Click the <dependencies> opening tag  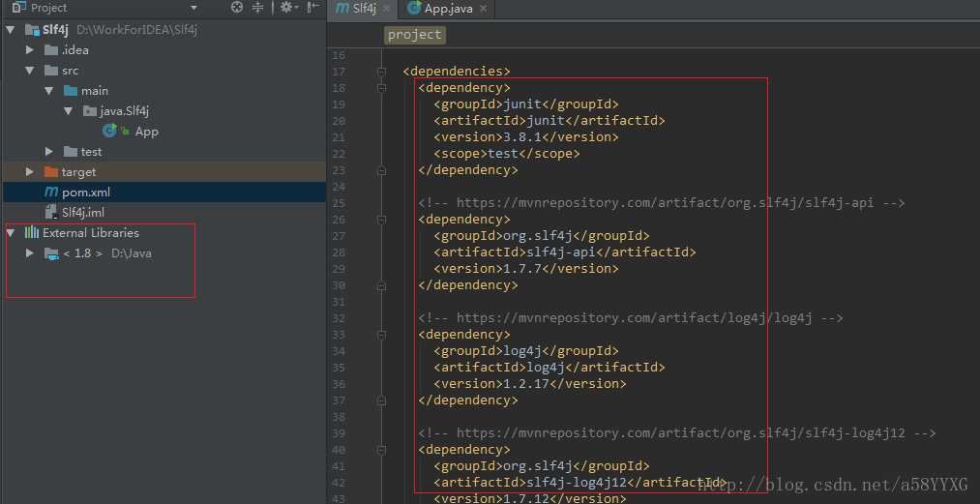(457, 72)
